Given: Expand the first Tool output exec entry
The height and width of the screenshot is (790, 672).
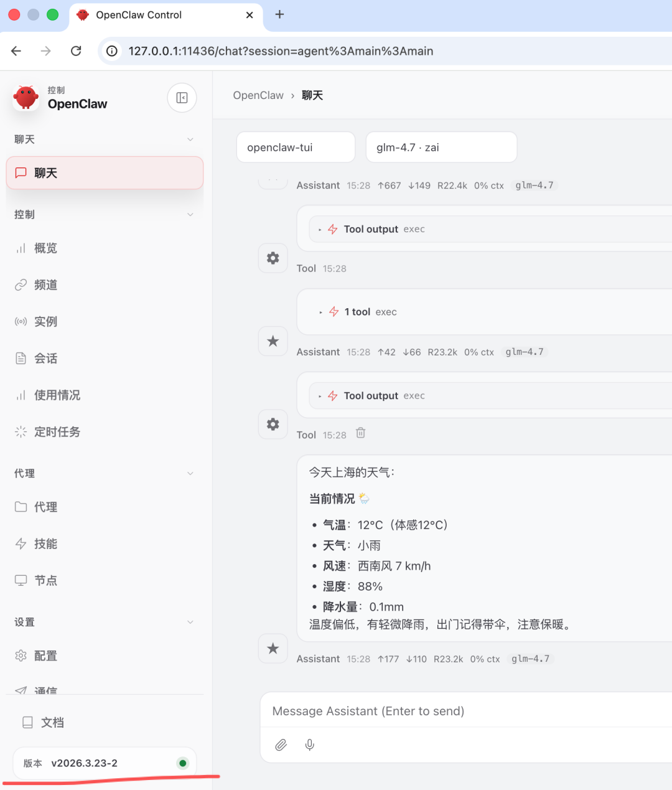Looking at the screenshot, I should 491,229.
